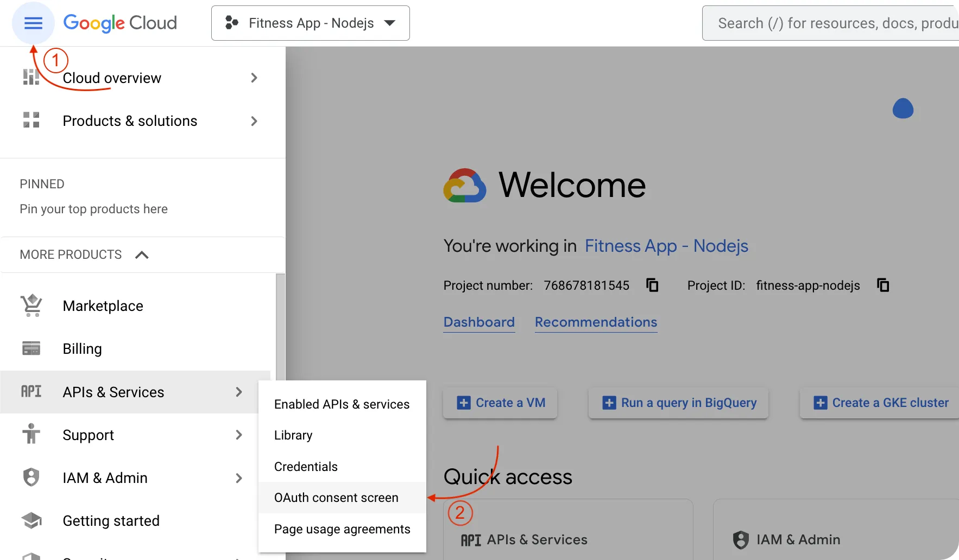Click the Google Cloud logo
This screenshot has height=560, width=959.
120,23
